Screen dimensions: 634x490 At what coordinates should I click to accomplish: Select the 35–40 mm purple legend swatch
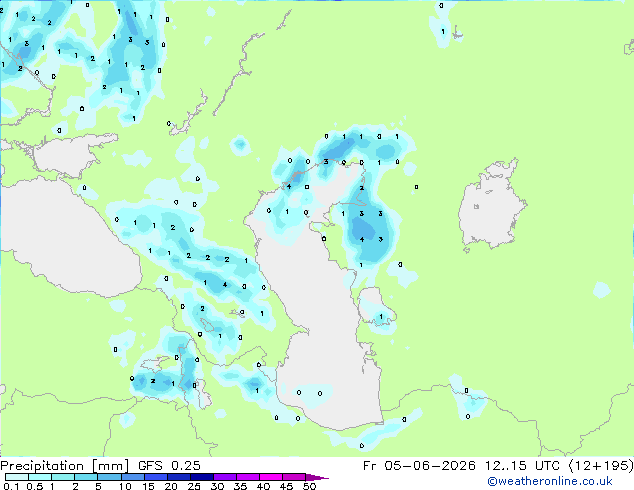[248, 477]
